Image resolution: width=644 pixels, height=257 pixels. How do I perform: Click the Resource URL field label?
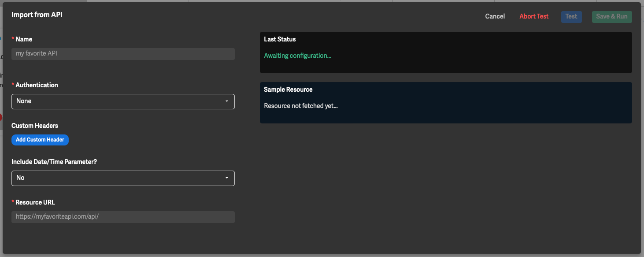point(35,202)
